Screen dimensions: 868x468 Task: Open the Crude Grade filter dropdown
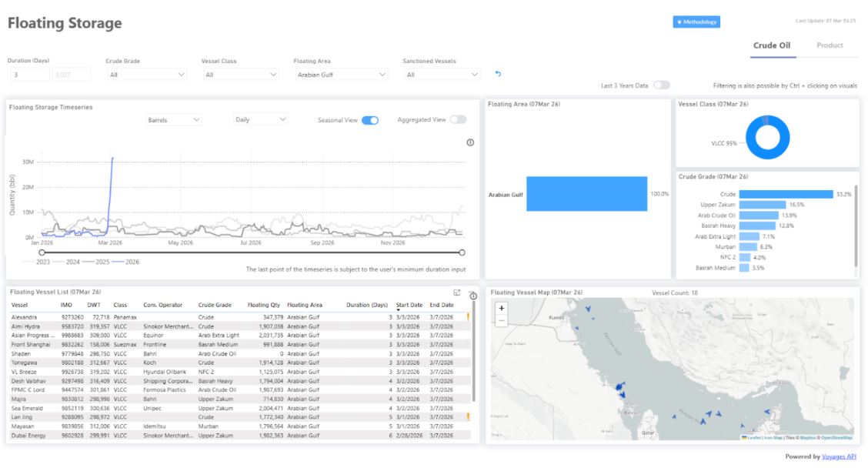(147, 75)
